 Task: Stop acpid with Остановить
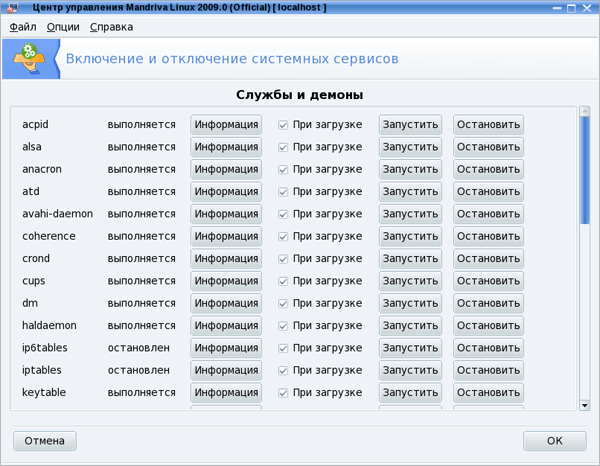point(488,125)
